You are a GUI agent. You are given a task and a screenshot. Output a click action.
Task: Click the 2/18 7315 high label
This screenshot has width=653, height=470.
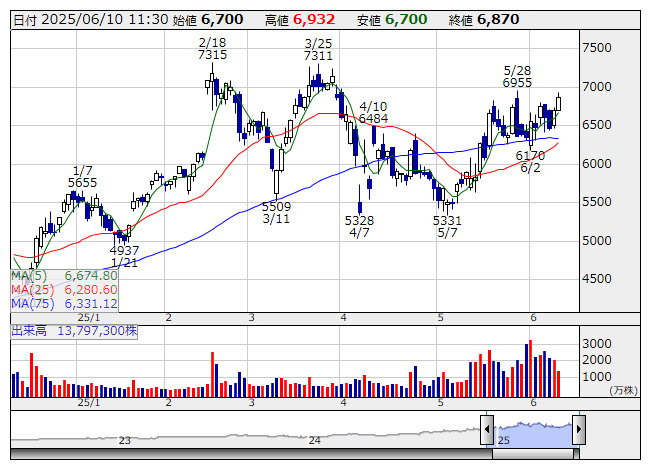pos(212,48)
